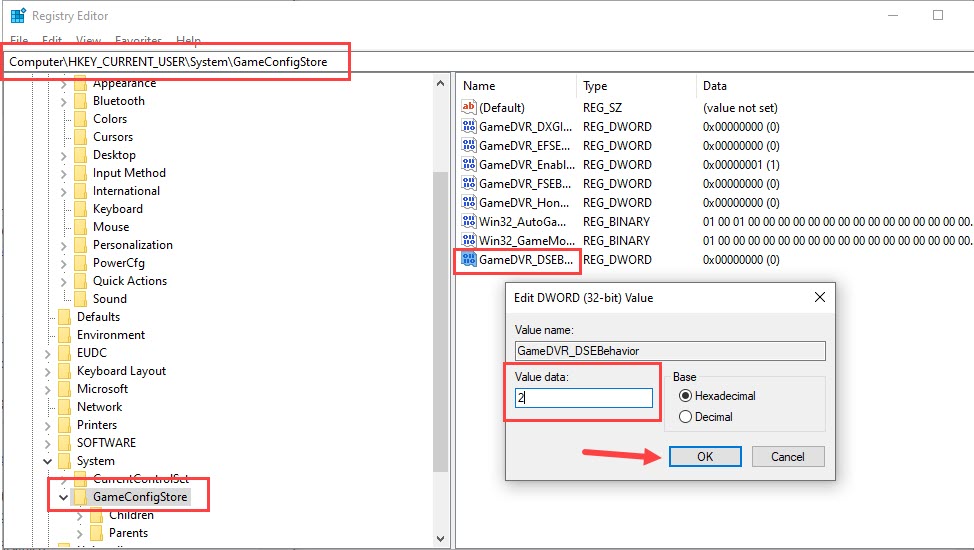974x550 pixels.
Task: Click the Bluetooth folder icon
Action: coord(81,101)
